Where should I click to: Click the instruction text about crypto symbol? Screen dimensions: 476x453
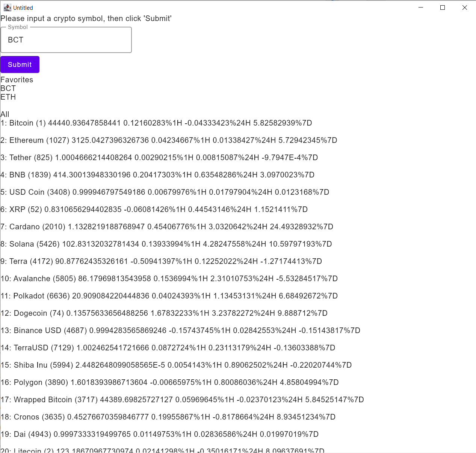pos(86,18)
